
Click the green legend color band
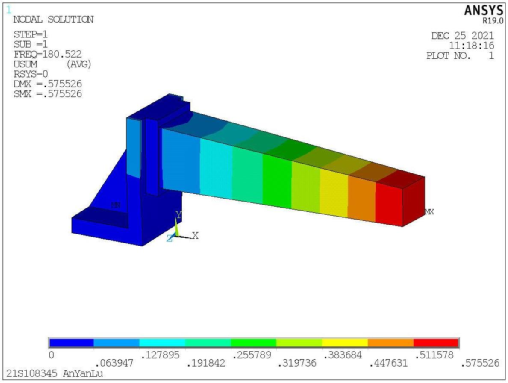coord(254,343)
